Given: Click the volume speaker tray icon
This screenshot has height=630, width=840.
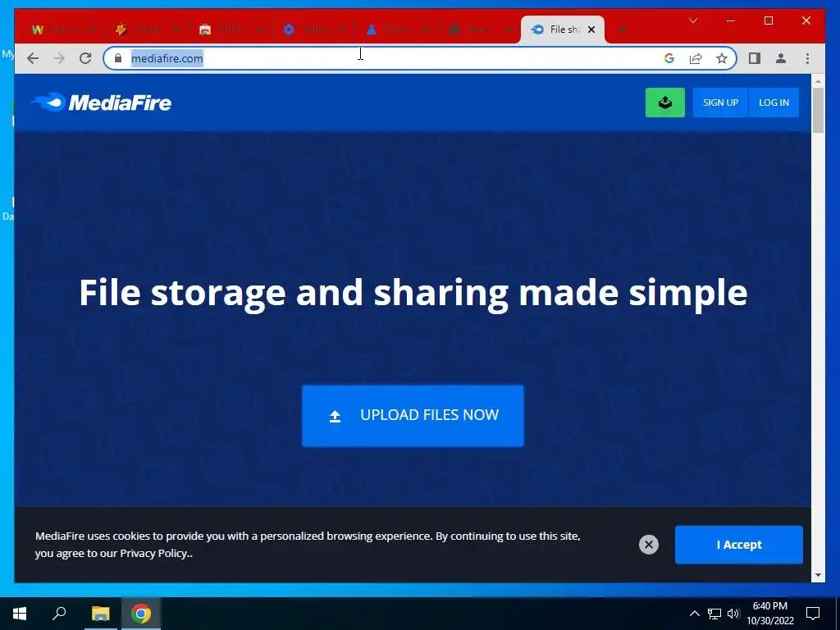Looking at the screenshot, I should [x=733, y=614].
